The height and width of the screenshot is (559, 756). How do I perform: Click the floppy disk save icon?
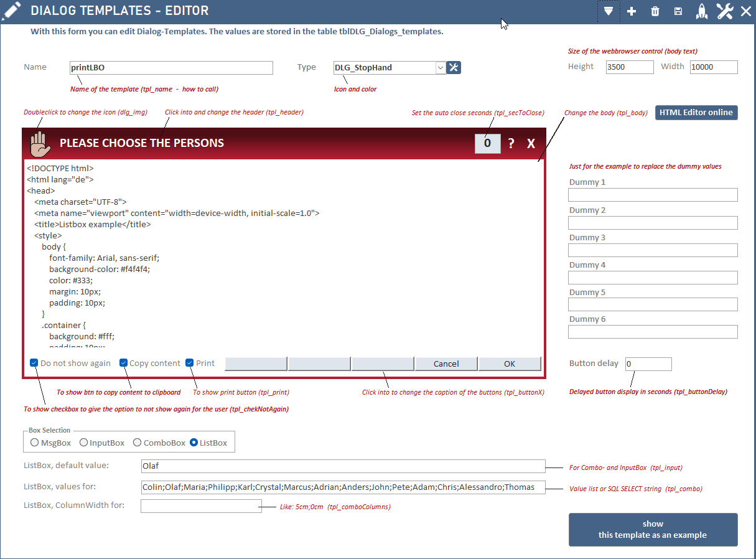click(678, 11)
